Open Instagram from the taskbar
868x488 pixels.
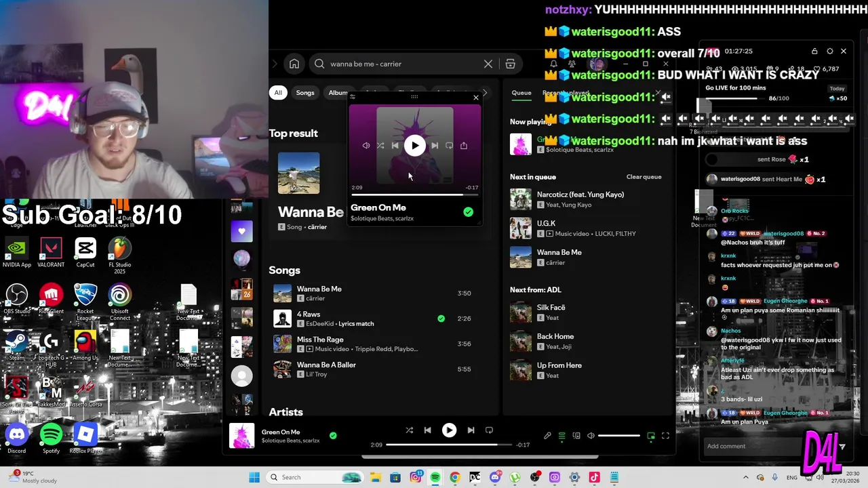(x=415, y=477)
